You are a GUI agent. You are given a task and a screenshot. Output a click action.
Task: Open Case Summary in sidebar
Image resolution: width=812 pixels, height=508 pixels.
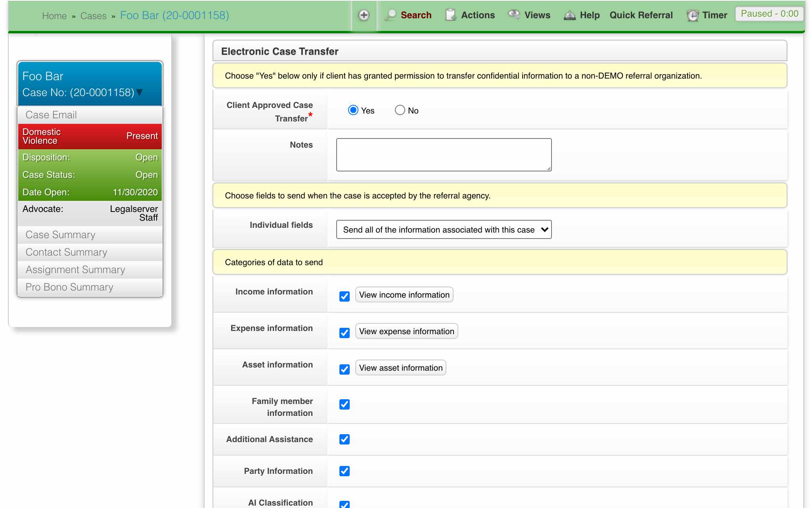tap(90, 235)
